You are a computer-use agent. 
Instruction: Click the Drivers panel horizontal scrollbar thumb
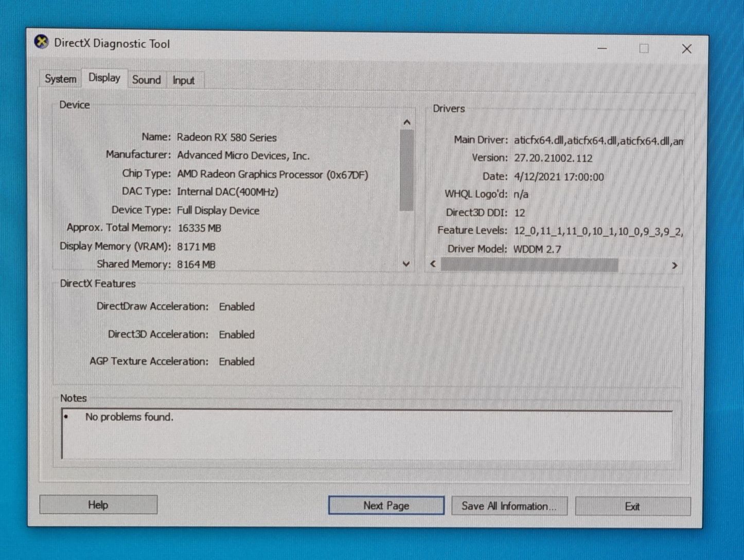(x=530, y=265)
